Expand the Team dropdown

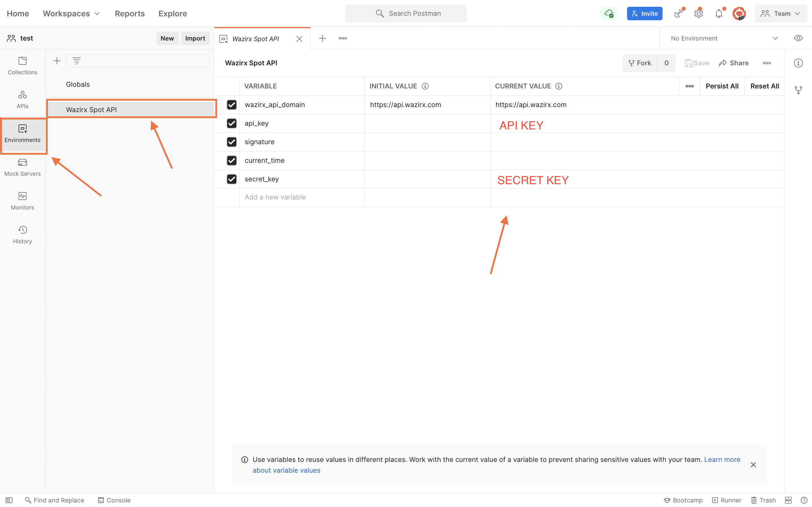pos(781,14)
